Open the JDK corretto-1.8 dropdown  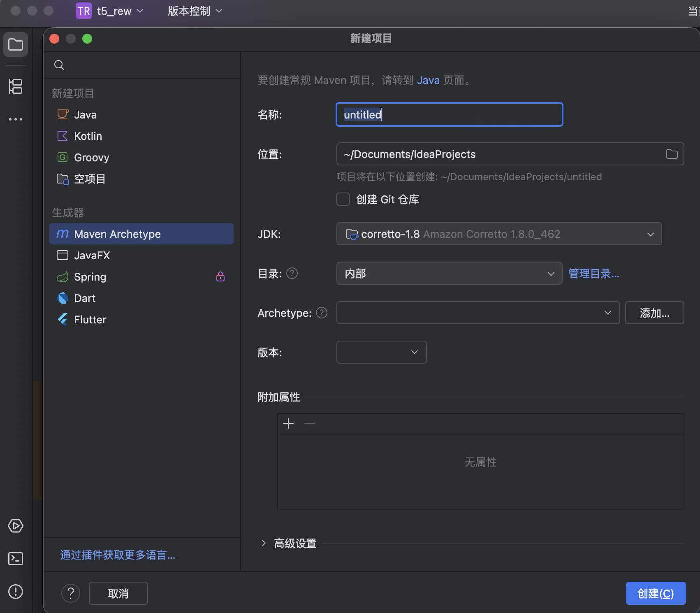(498, 234)
